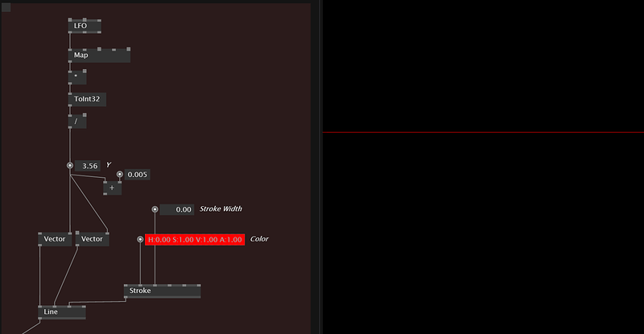The image size is (644, 334).
Task: Click the small square button in top-left corner
Action: [x=6, y=7]
